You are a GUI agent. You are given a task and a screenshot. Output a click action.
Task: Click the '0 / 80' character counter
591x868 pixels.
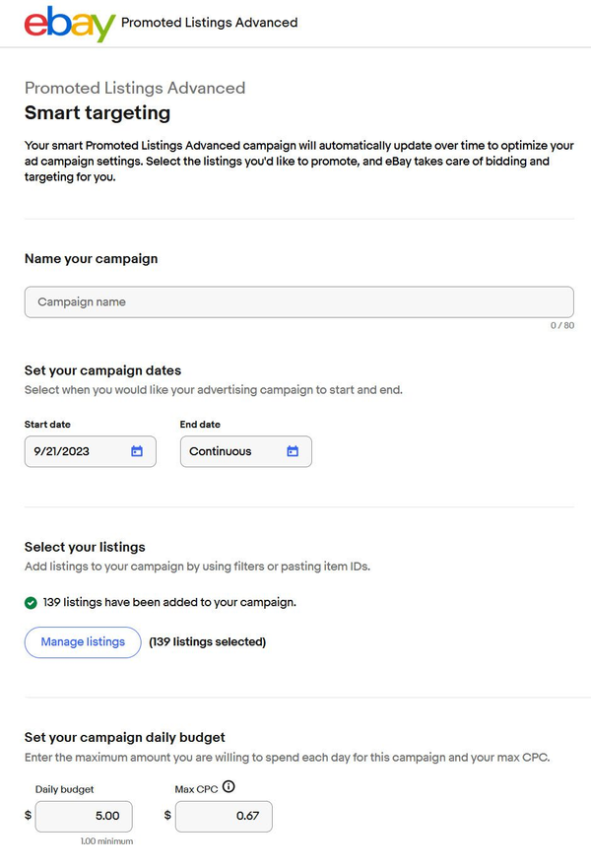(x=561, y=325)
